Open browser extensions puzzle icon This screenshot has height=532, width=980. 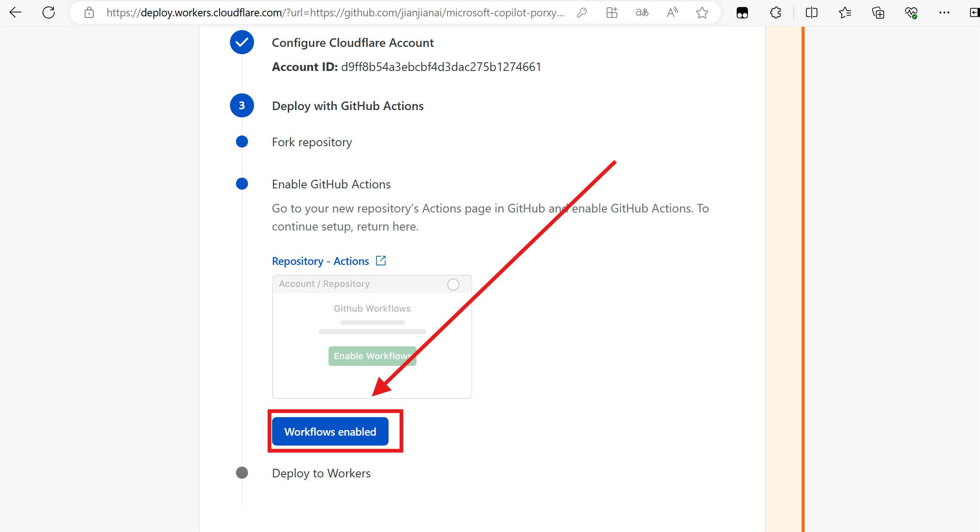[x=775, y=13]
